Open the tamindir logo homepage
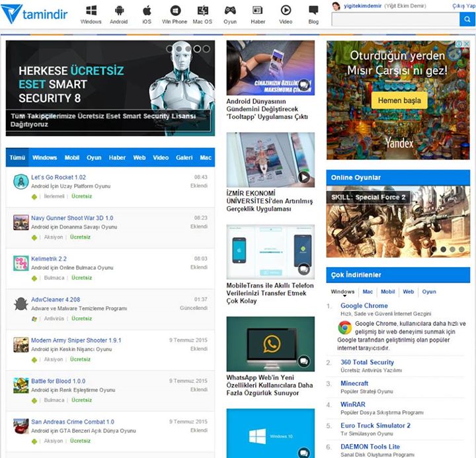 [x=34, y=14]
